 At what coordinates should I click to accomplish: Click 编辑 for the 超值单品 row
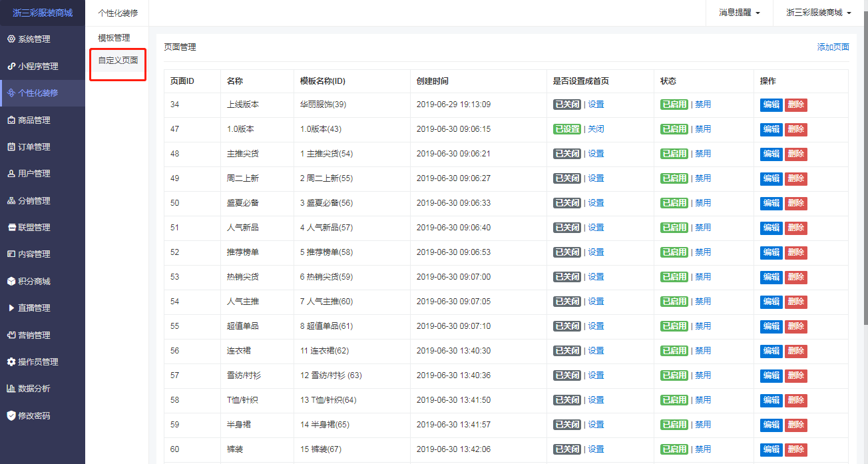coord(771,326)
